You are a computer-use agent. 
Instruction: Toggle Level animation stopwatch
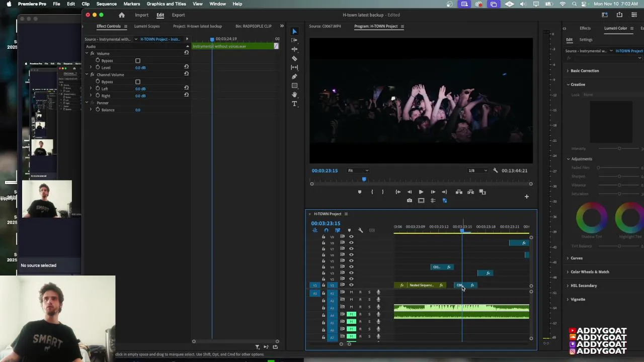pyautogui.click(x=98, y=67)
